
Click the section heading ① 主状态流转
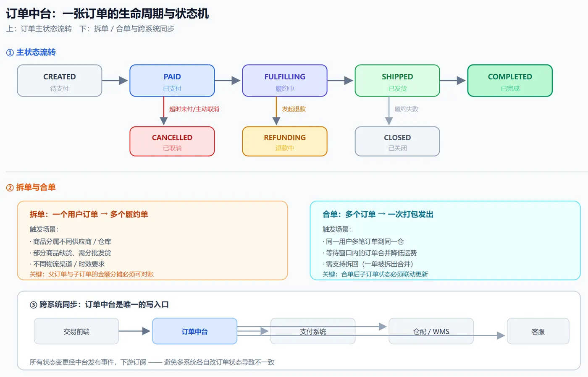click(31, 52)
